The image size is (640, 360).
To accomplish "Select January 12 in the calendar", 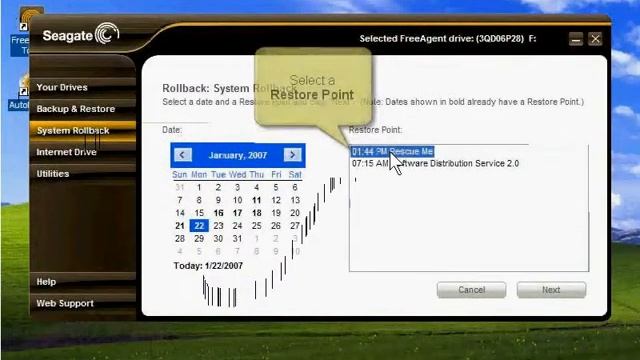I will (x=276, y=200).
